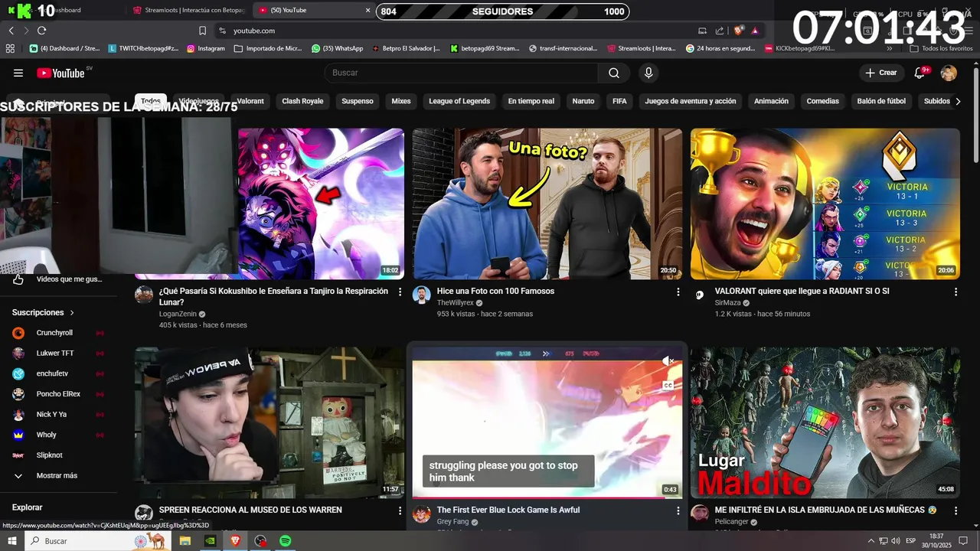Select the Naruto filter chip
Image resolution: width=980 pixels, height=551 pixels.
(583, 101)
